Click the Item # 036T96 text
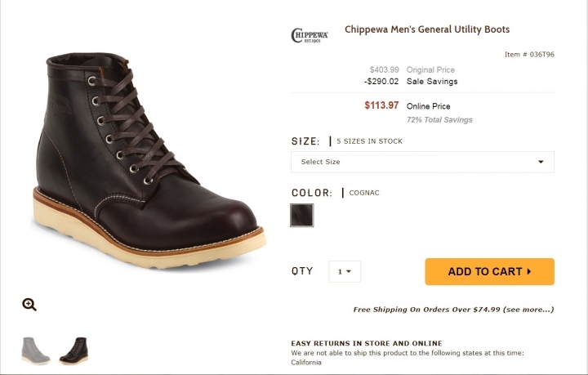This screenshot has width=588, height=375. pyautogui.click(x=529, y=55)
